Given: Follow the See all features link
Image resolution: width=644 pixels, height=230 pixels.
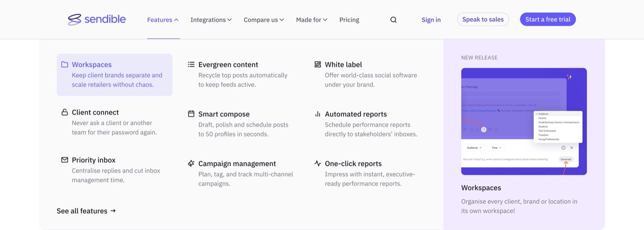Looking at the screenshot, I should pyautogui.click(x=86, y=211).
